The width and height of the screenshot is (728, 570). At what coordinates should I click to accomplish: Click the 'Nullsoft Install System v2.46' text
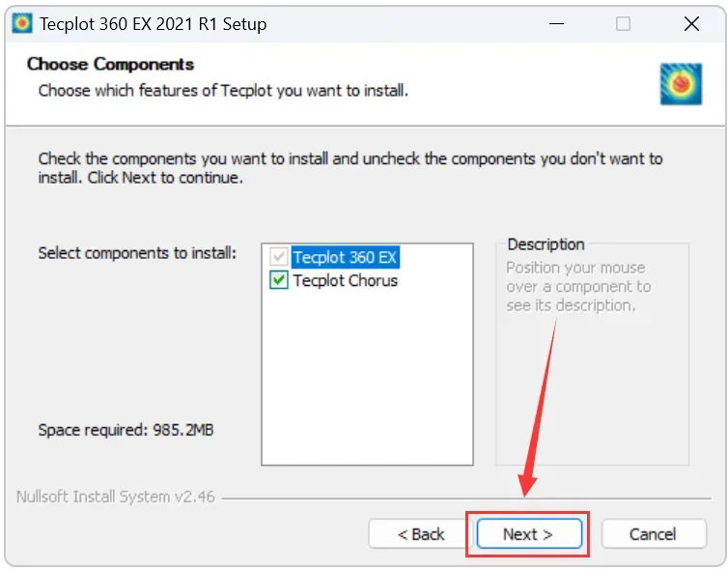[x=116, y=497]
